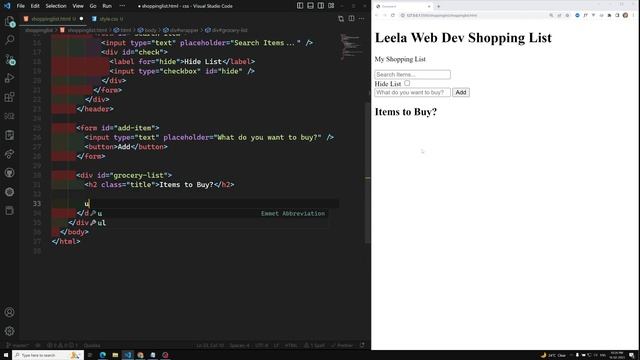The image size is (640, 360).
Task: Open the View menu
Action: pyautogui.click(x=78, y=6)
